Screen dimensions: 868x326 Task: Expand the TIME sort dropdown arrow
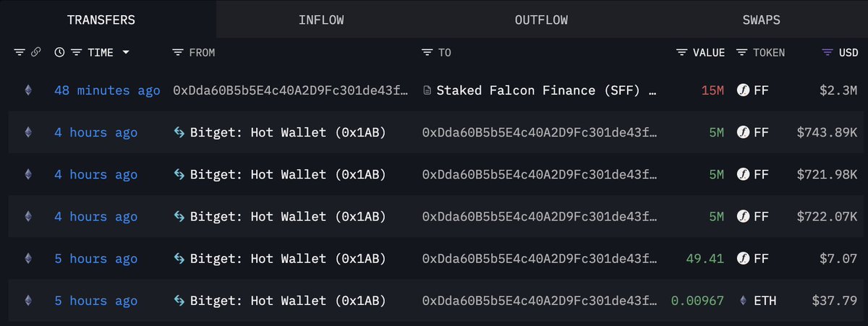(x=126, y=53)
